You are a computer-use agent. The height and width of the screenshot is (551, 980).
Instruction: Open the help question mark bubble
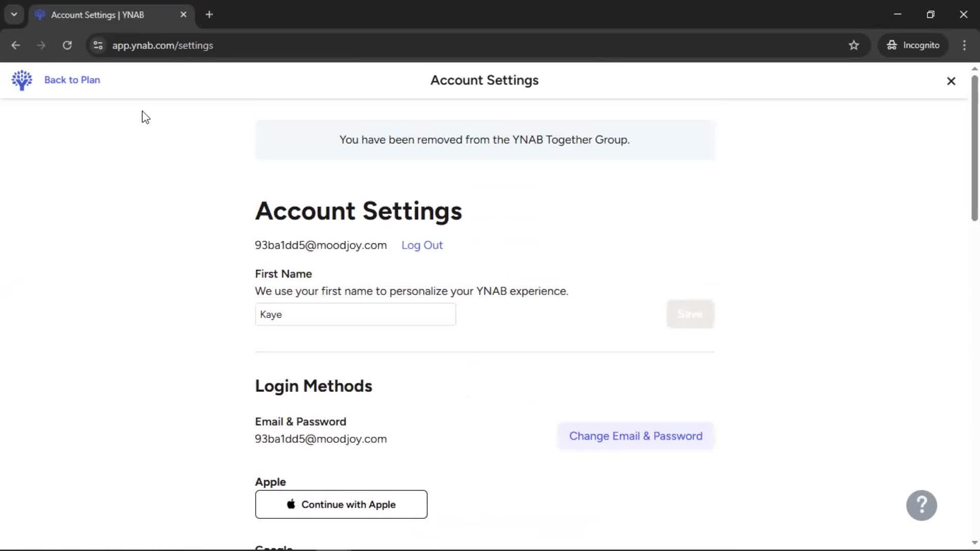(x=921, y=506)
